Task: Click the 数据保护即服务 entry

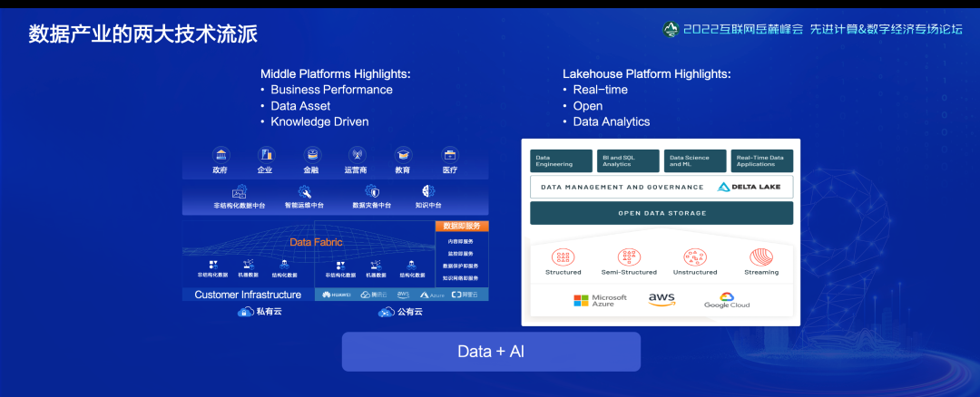Action: coord(461,266)
